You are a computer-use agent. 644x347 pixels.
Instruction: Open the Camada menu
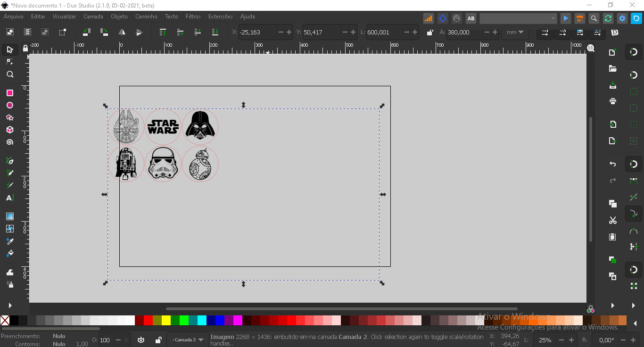click(x=93, y=17)
